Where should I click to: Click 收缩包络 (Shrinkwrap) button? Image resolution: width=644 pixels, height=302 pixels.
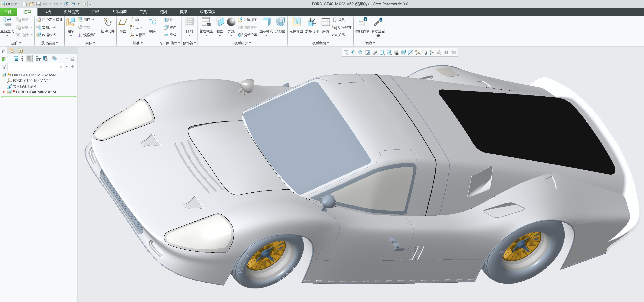click(46, 35)
